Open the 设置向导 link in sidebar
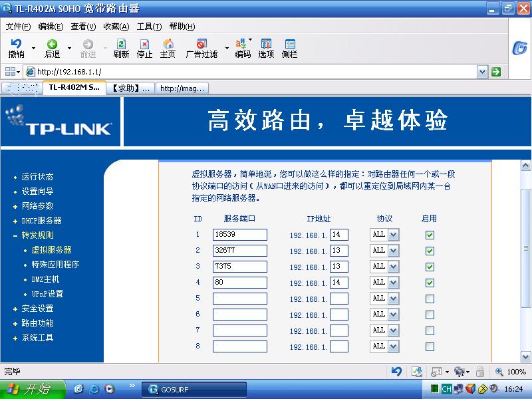The height and width of the screenshot is (399, 532). click(x=37, y=192)
